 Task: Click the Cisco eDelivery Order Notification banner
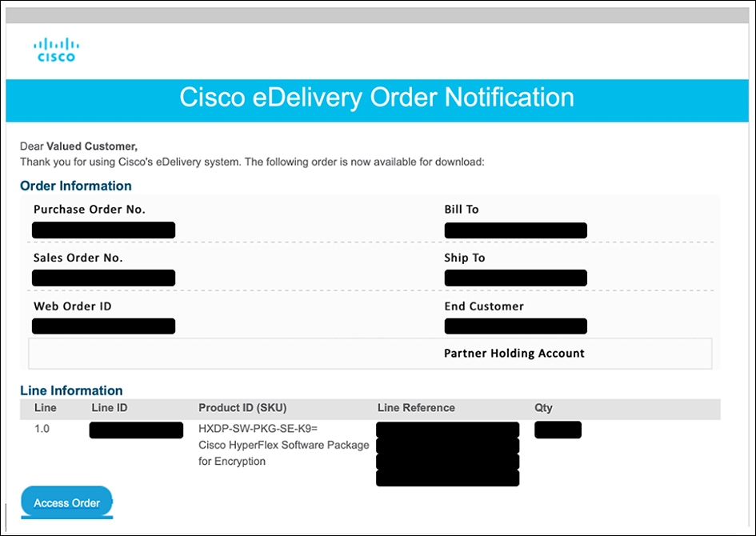tap(377, 98)
